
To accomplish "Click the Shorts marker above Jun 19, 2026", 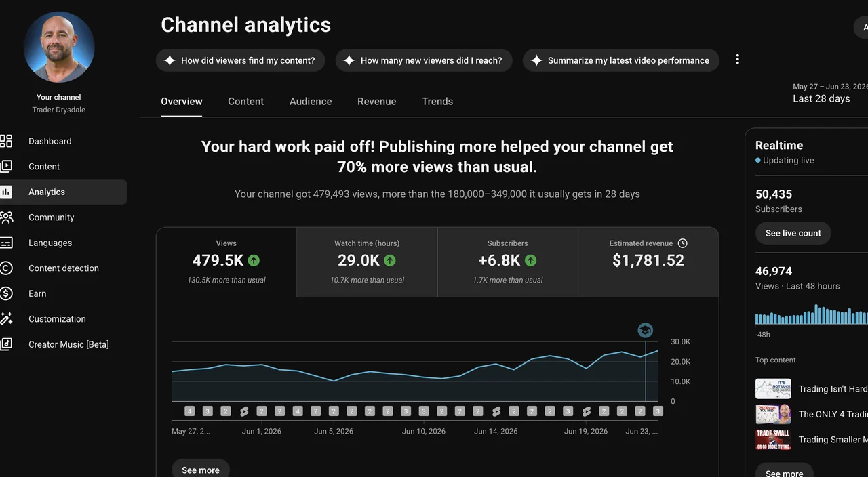I will [x=586, y=411].
